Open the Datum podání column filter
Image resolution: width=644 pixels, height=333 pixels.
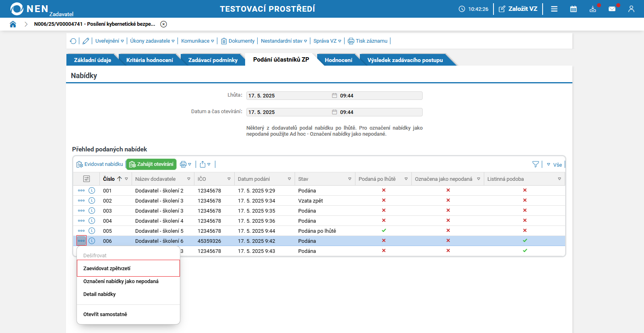pos(289,179)
